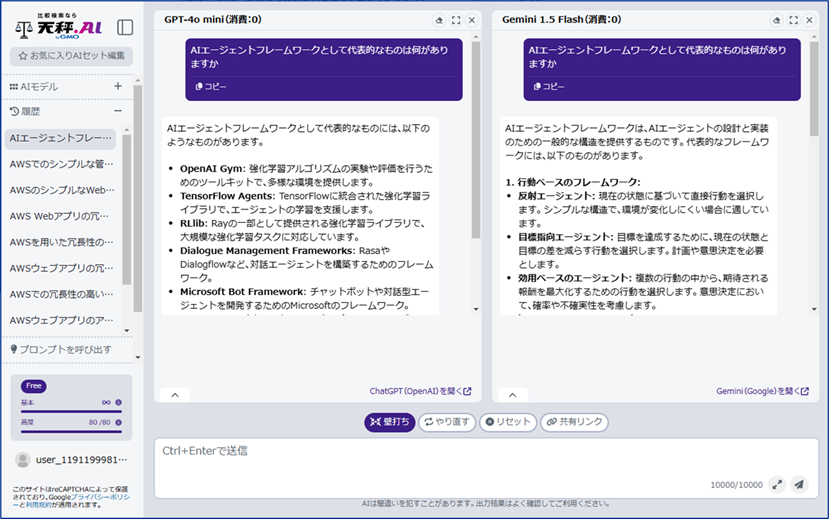Click the GPT-4o mini chat scrollbar thumb
This screenshot has width=829, height=519.
476,140
